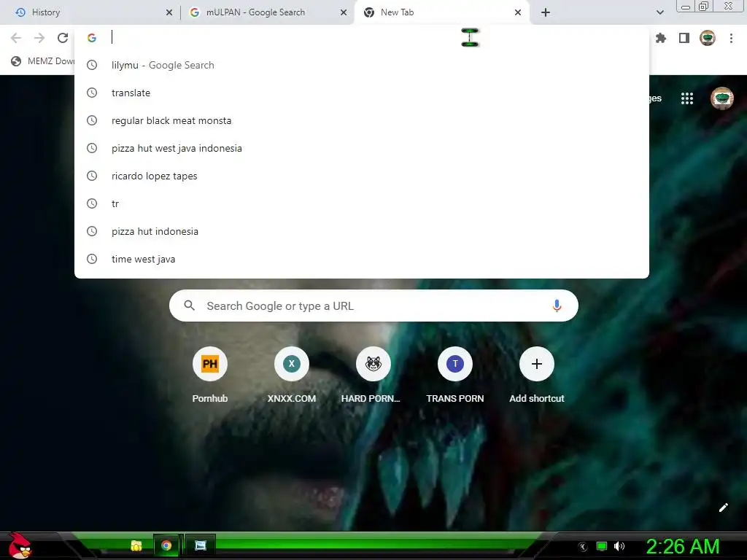Select 'tr' suggestion

point(362,203)
